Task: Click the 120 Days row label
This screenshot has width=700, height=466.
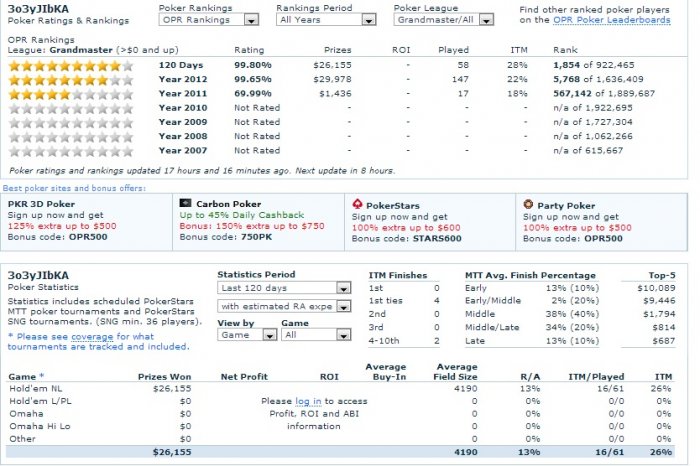Action: pyautogui.click(x=181, y=65)
